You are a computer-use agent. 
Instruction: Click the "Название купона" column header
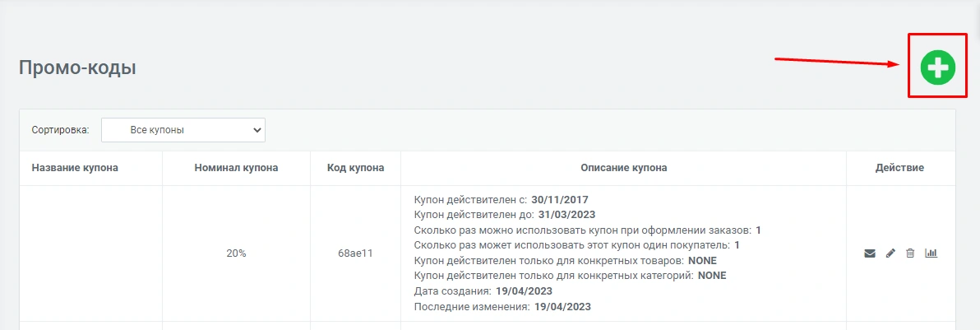tap(75, 168)
